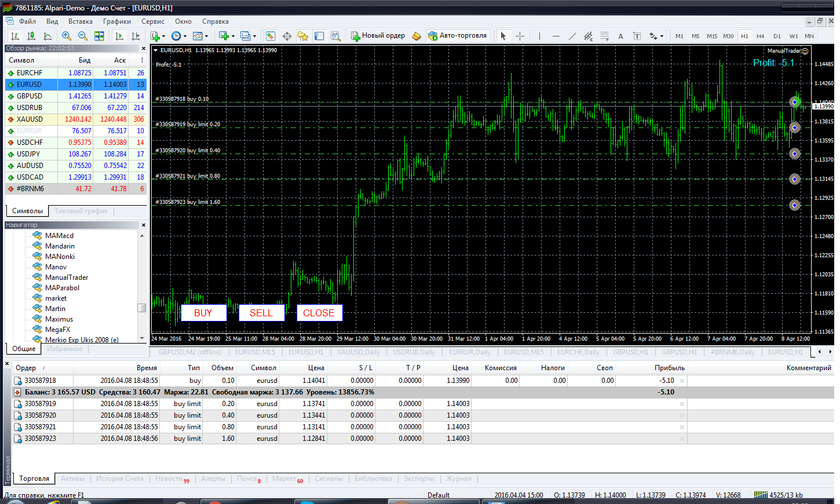Open the Сервис menu

pyautogui.click(x=153, y=21)
